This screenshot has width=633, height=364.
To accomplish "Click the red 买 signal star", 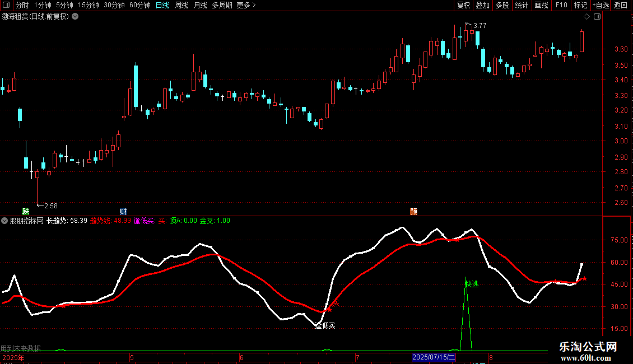I will click(x=329, y=310).
